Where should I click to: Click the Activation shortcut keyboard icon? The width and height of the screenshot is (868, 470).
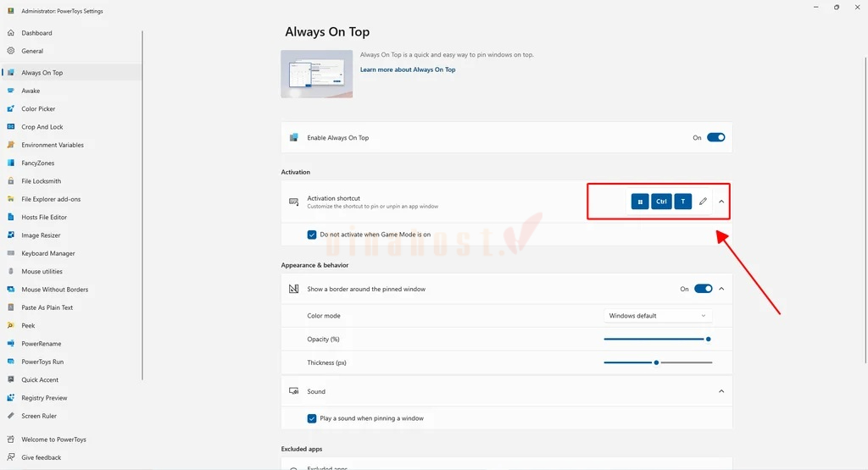point(294,202)
